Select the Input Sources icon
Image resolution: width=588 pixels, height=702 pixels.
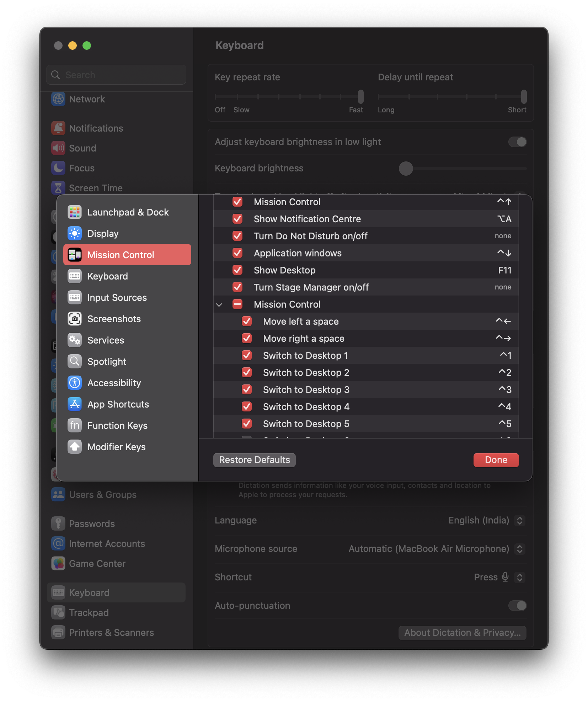click(x=75, y=297)
